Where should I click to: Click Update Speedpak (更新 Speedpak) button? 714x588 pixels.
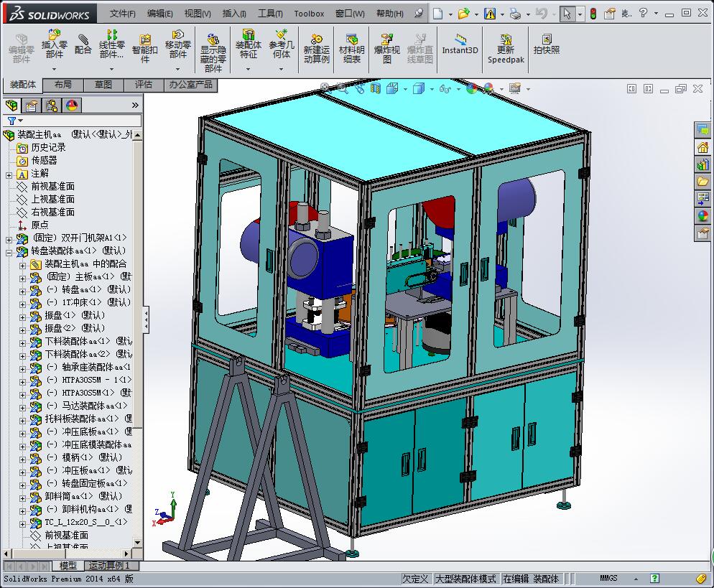506,49
